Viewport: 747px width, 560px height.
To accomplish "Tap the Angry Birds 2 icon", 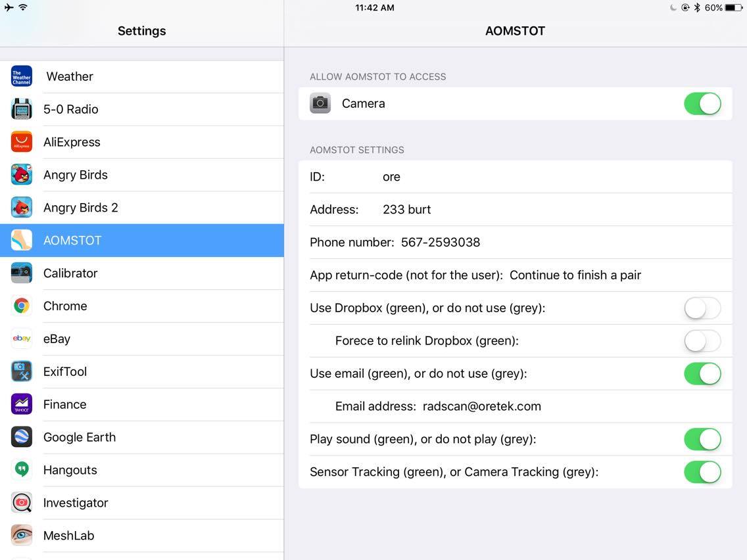I will click(22, 208).
